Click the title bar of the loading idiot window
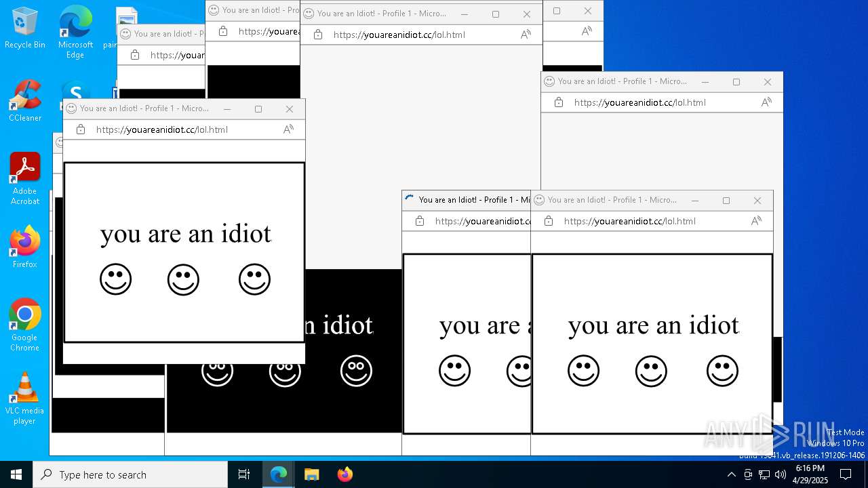 467,200
